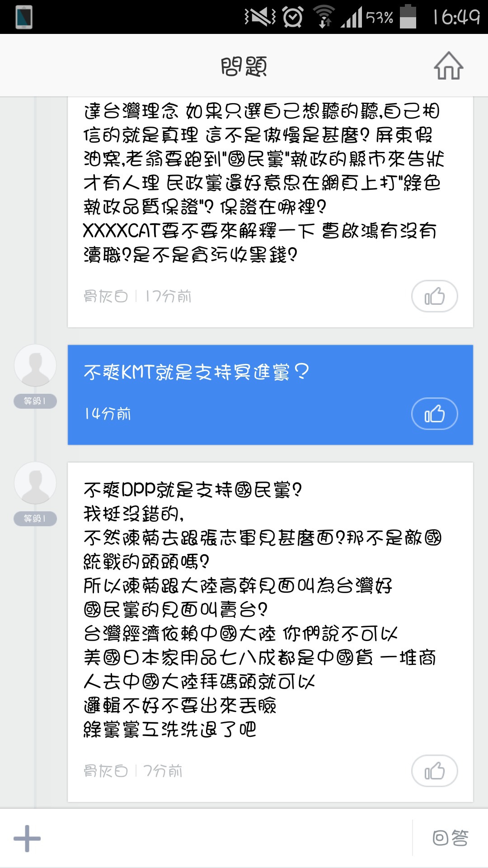Tap the signal strength bars icon

click(352, 18)
